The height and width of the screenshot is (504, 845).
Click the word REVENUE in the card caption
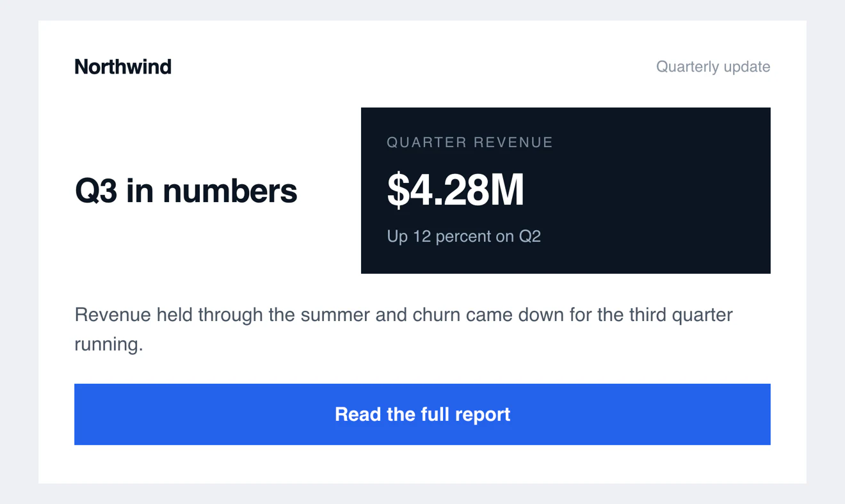(511, 143)
